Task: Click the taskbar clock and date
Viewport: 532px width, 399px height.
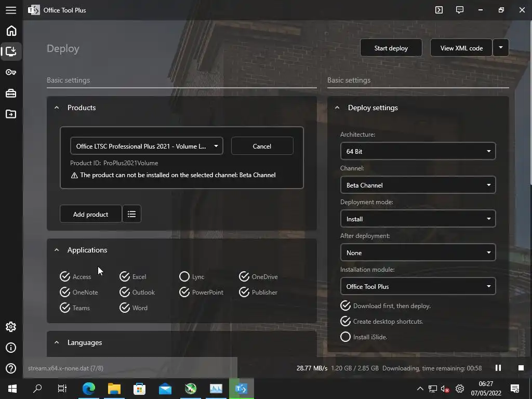Action: 486,389
